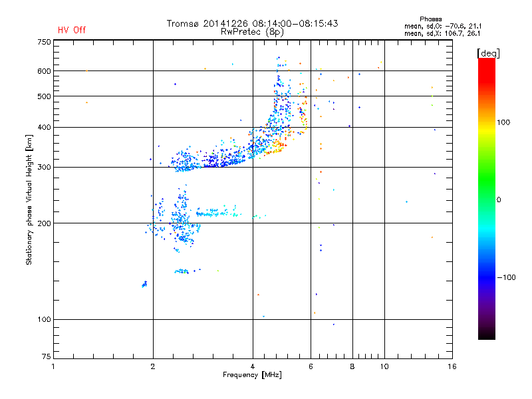532x399 pixels.
Task: Click x-axis label "10"
Action: tap(384, 366)
